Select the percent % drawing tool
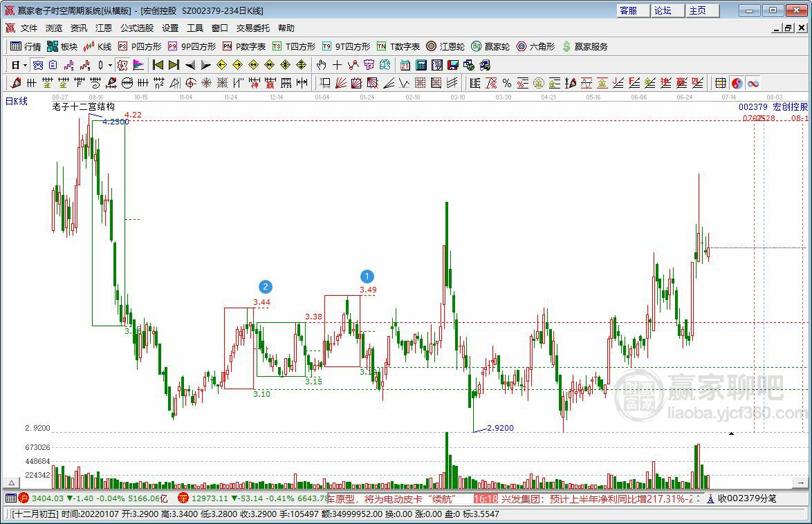The image size is (812, 524). [507, 83]
